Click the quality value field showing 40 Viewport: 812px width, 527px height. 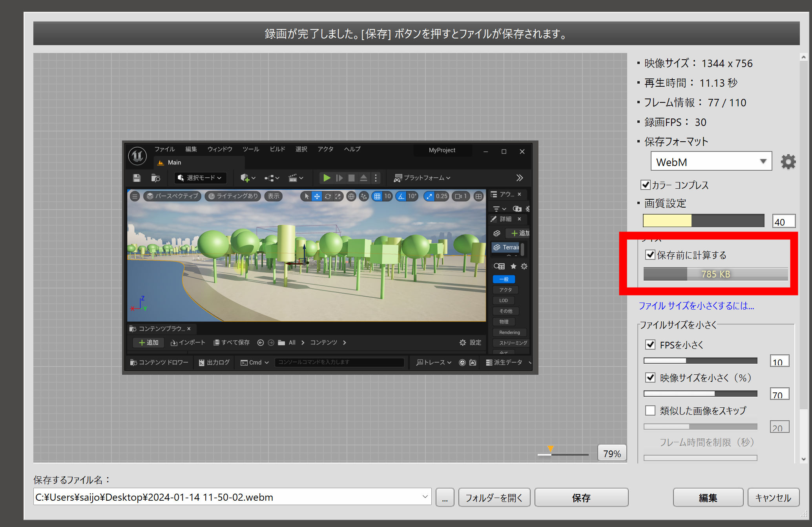[783, 222]
